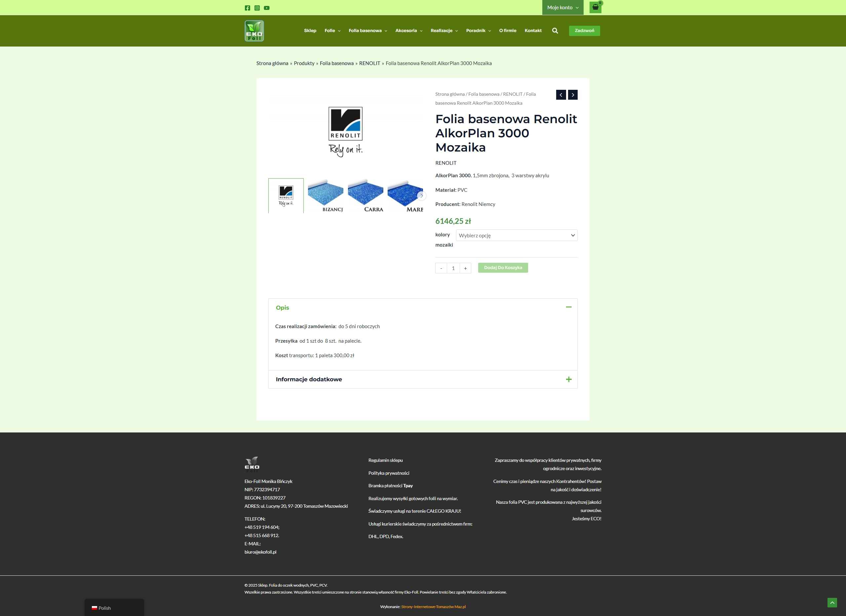The height and width of the screenshot is (616, 846).
Task: Open the kolory mozaiki dropdown
Action: point(516,235)
